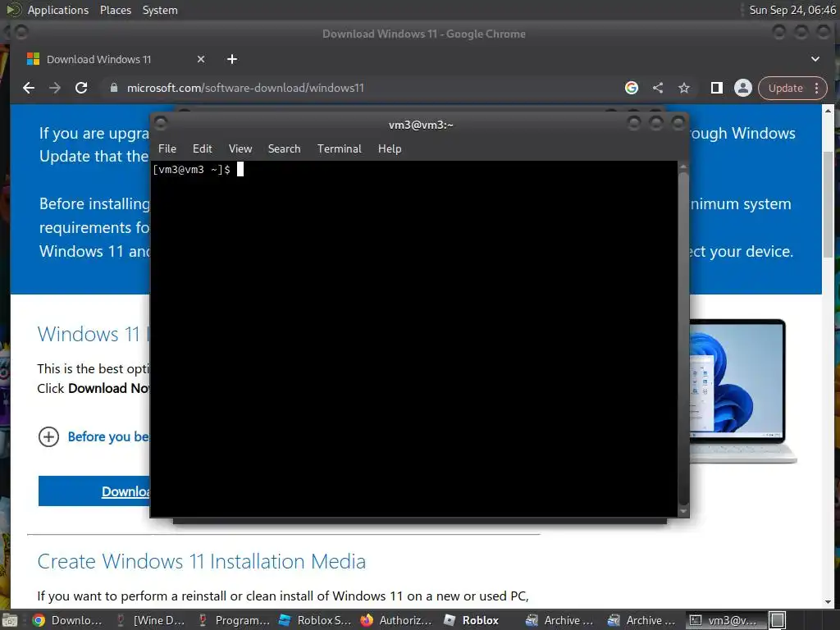This screenshot has height=630, width=840.
Task: Open terminal View menu
Action: pos(240,149)
